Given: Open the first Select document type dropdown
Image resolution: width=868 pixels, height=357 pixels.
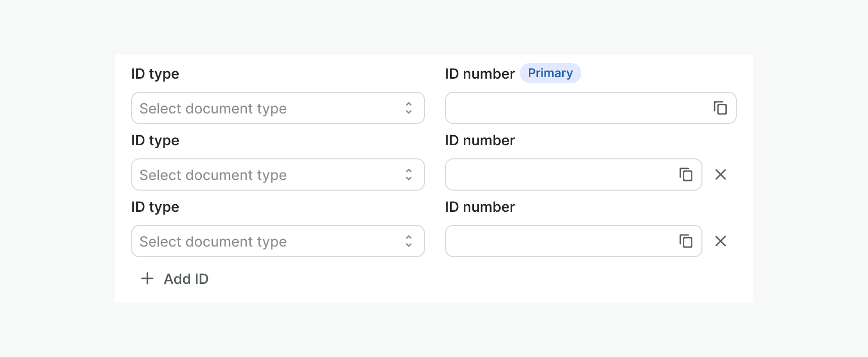Looking at the screenshot, I should [267, 108].
